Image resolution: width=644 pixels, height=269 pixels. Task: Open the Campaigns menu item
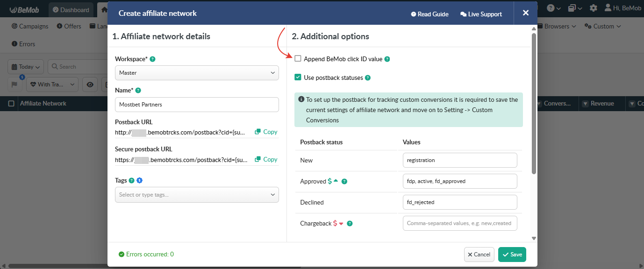pos(30,26)
